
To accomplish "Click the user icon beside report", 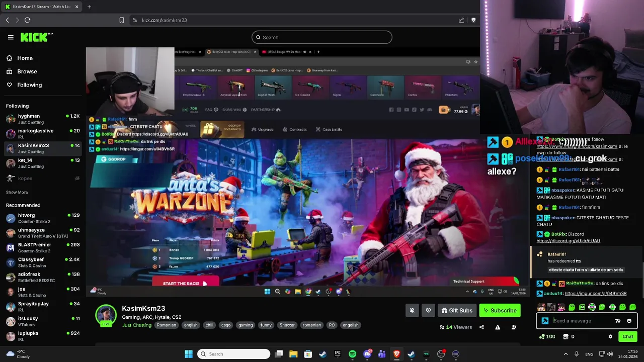I will coord(514,327).
